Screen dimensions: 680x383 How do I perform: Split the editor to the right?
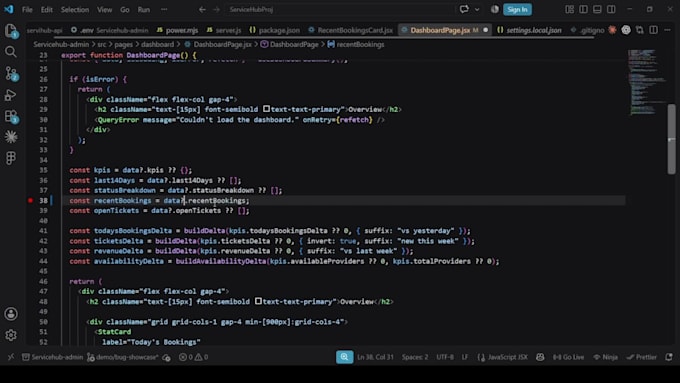click(x=654, y=30)
